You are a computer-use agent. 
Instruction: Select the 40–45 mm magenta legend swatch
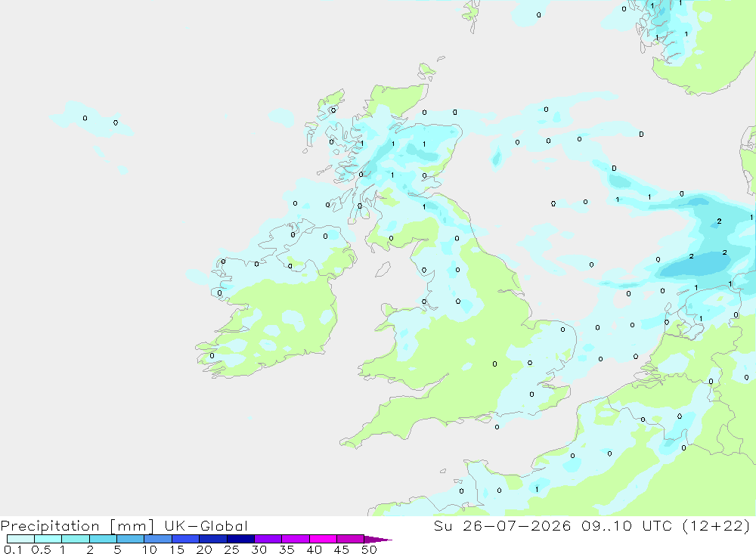pyautogui.click(x=323, y=539)
